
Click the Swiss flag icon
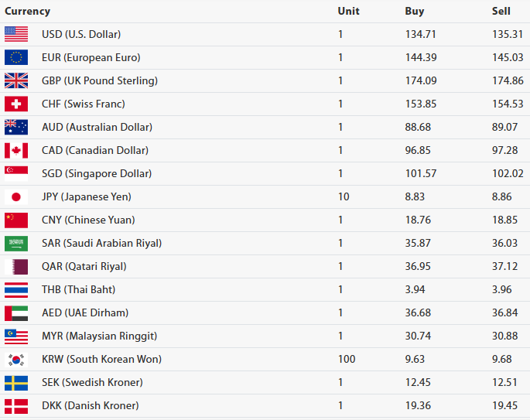pyautogui.click(x=16, y=104)
